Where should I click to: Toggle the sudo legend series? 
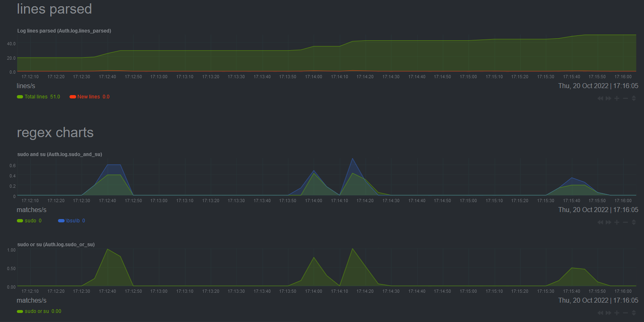(x=29, y=221)
